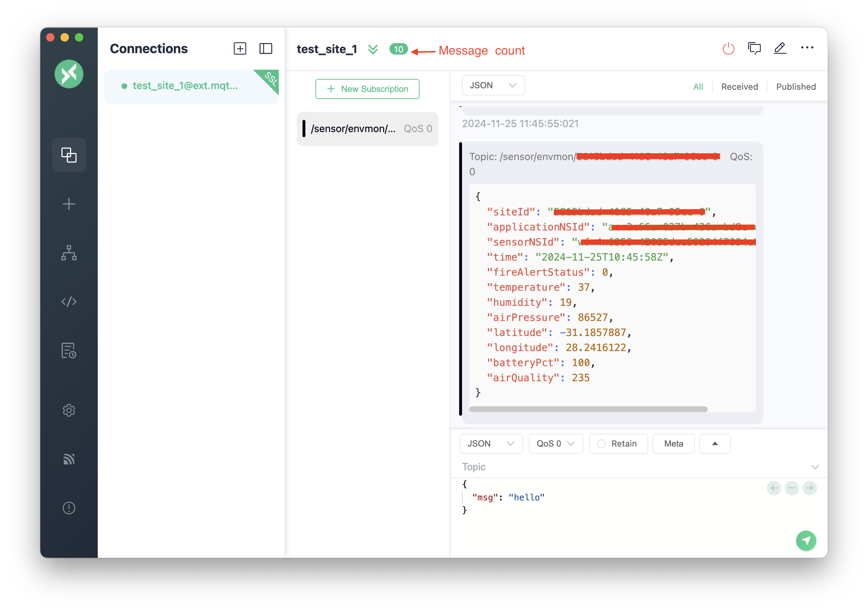The width and height of the screenshot is (868, 611).
Task: Go to next payload history arrow
Action: click(809, 488)
